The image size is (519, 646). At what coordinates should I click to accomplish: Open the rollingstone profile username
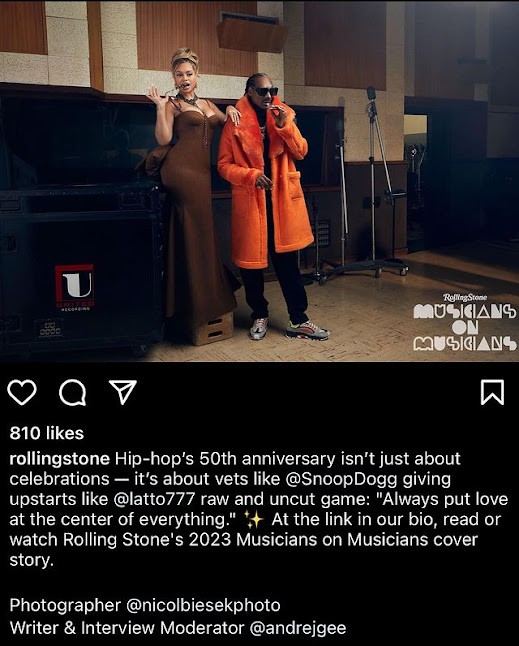pos(60,459)
